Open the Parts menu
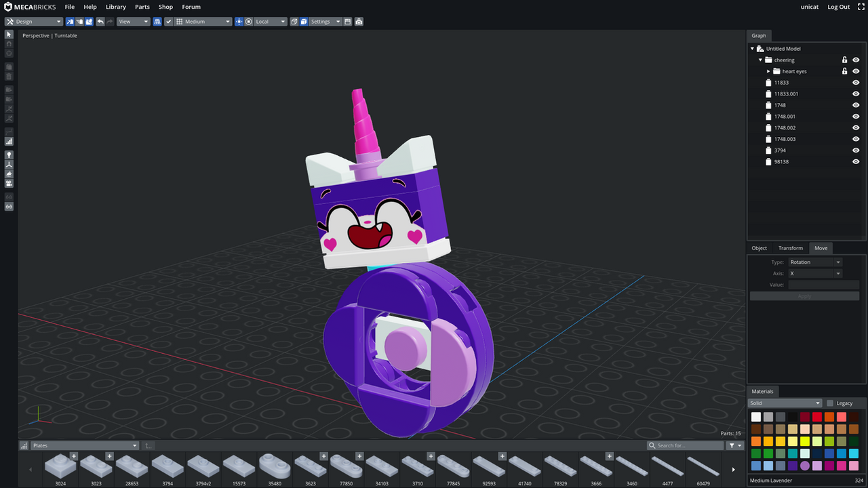The height and width of the screenshot is (488, 868). (x=142, y=7)
